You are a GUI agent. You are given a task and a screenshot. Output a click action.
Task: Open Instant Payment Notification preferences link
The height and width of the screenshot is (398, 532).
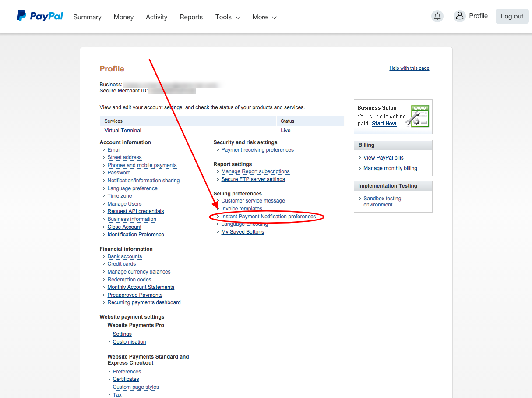pyautogui.click(x=268, y=217)
